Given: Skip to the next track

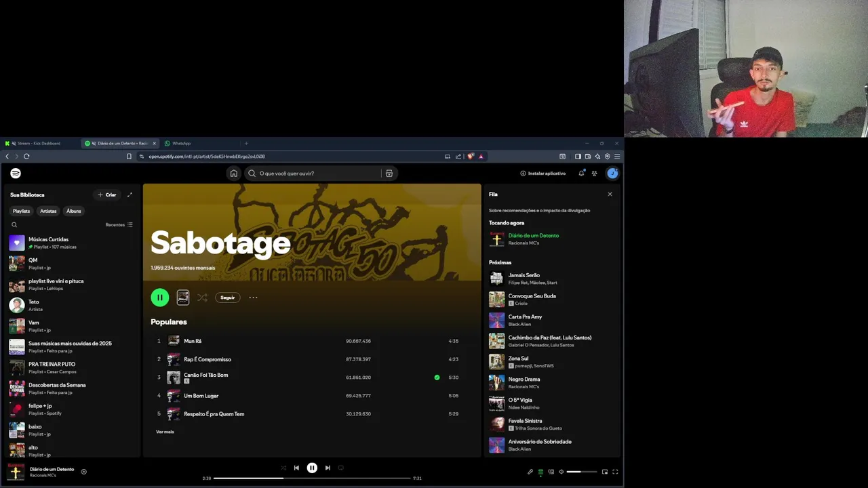Looking at the screenshot, I should click(328, 468).
